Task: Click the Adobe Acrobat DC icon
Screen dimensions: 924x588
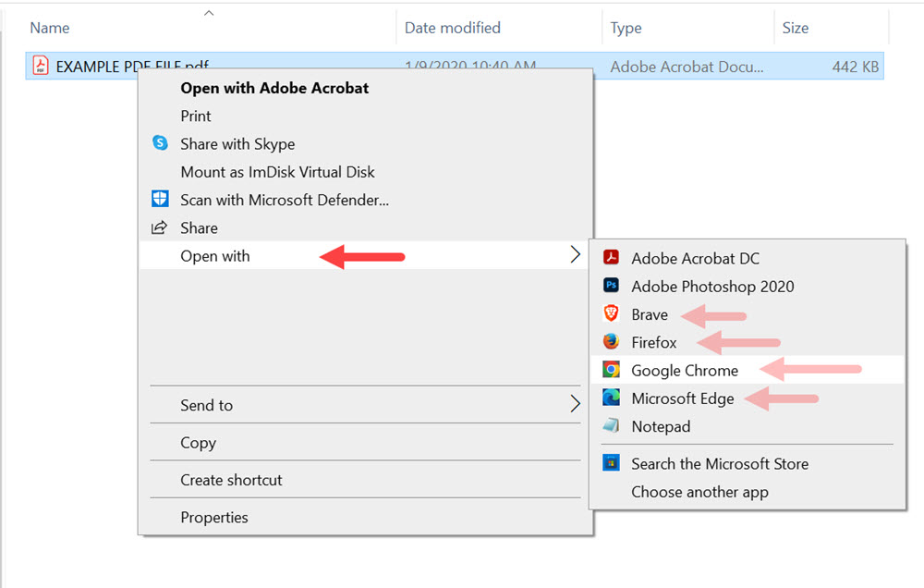Action: click(x=611, y=257)
